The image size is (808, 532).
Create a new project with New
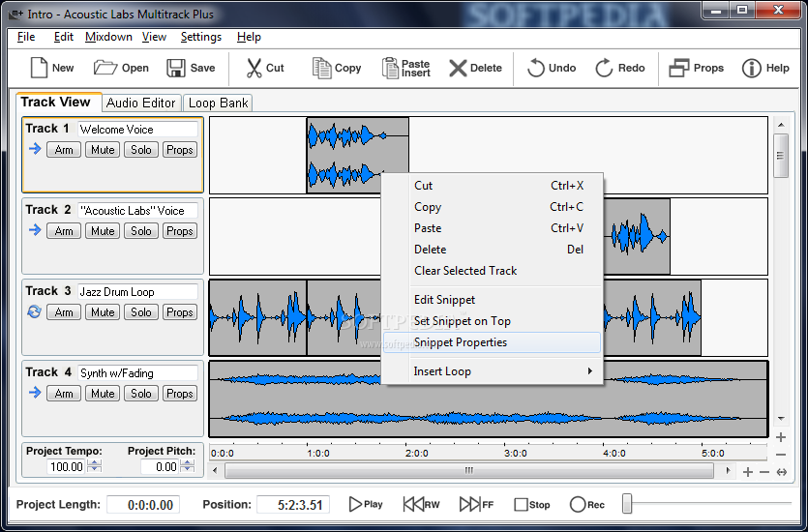51,68
